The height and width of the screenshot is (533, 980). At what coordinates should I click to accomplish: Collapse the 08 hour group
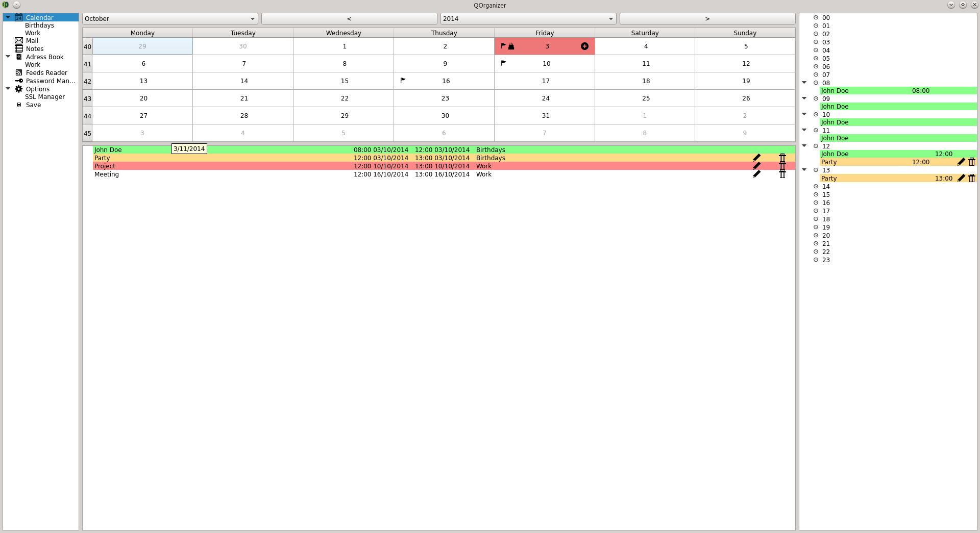pos(804,83)
